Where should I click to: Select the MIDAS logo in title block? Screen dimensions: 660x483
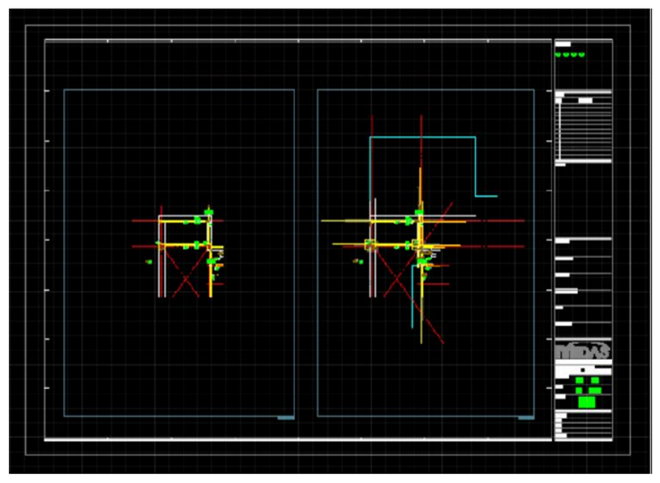coord(583,351)
